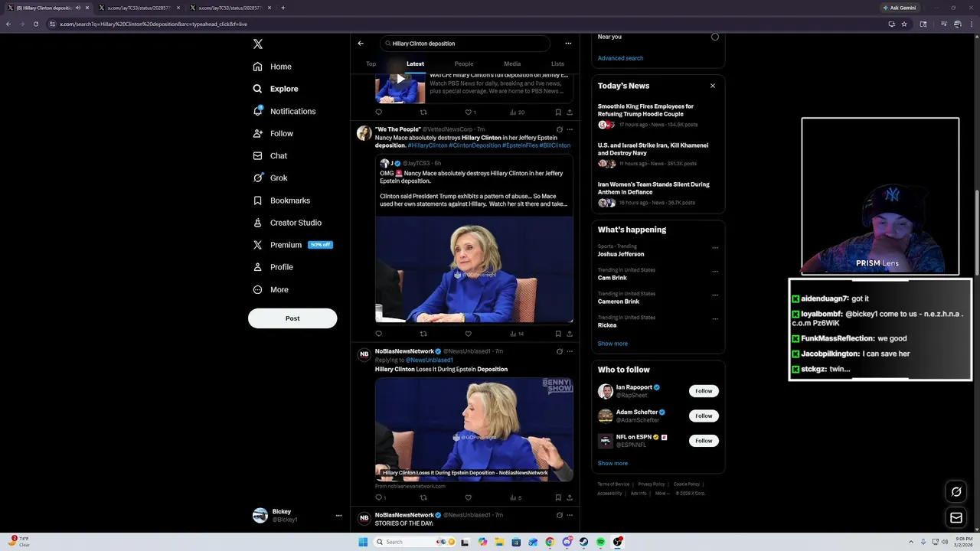Select the Near you radio option

click(715, 37)
